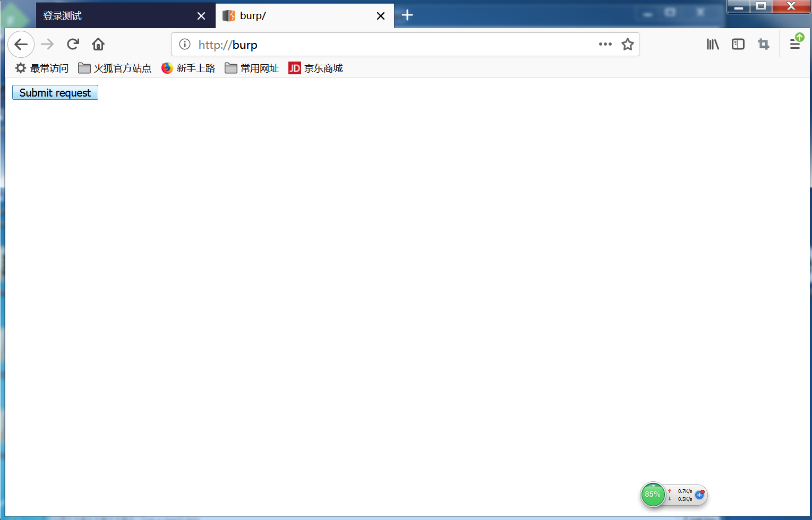
Task: Open the Firefox hamburger menu
Action: coord(795,45)
